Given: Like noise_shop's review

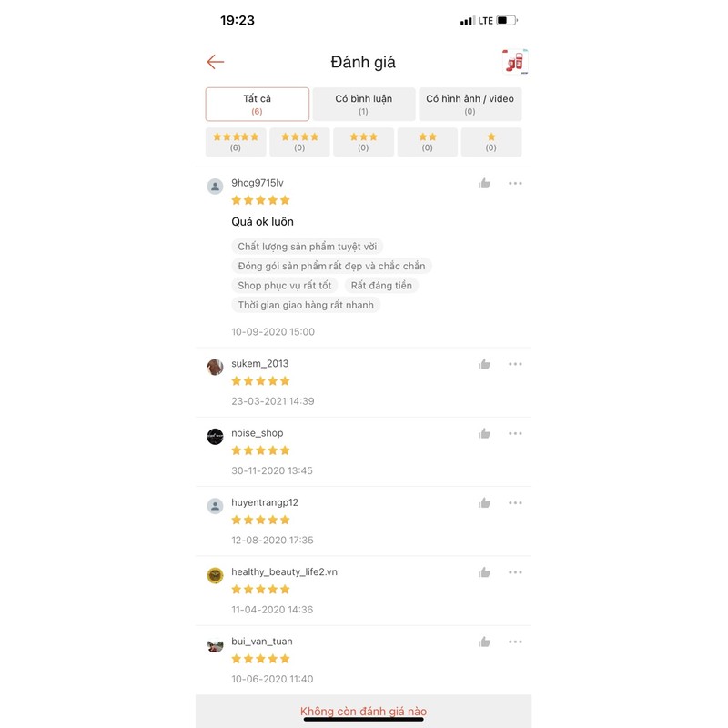Looking at the screenshot, I should 484,434.
